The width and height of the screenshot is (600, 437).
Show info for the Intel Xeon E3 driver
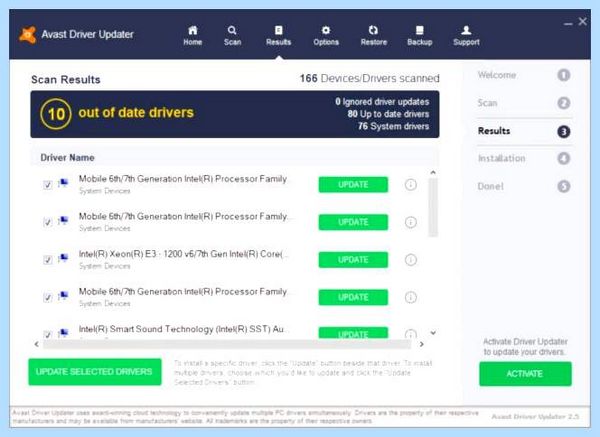(x=411, y=260)
